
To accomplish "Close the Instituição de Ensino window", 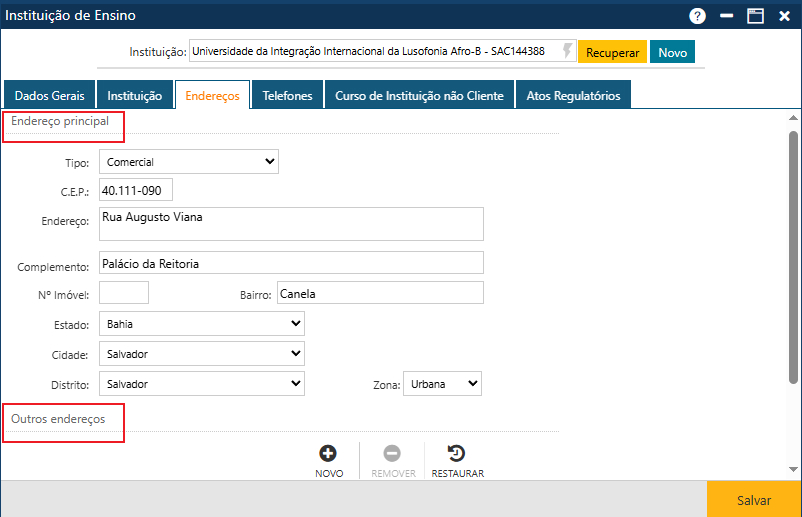I will [784, 16].
